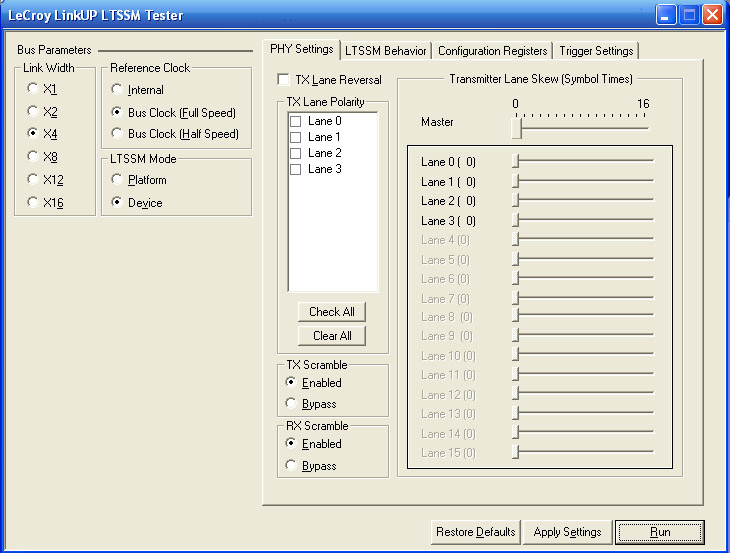Click the "Master" slider label
This screenshot has height=558, width=730.
pos(437,122)
